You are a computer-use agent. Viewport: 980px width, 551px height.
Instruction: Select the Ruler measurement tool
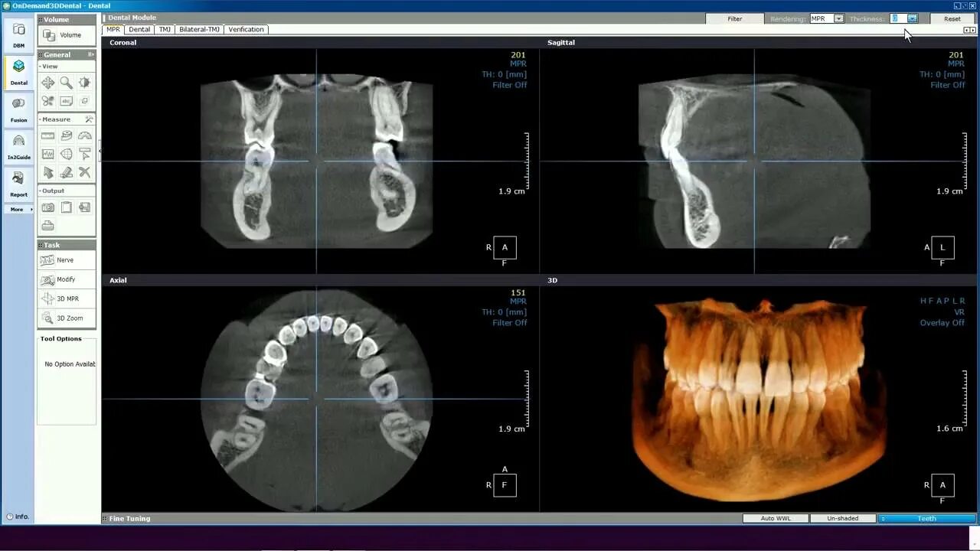tap(48, 135)
